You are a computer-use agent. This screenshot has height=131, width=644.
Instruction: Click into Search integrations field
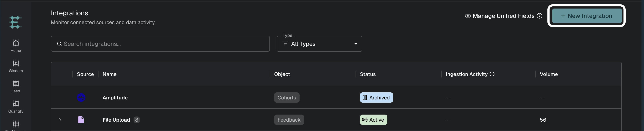point(160,44)
